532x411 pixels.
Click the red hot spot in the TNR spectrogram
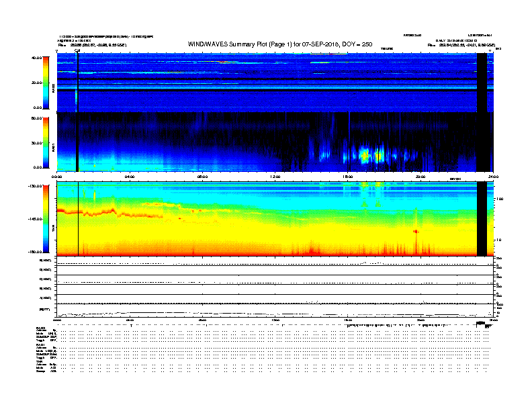click(x=416, y=231)
